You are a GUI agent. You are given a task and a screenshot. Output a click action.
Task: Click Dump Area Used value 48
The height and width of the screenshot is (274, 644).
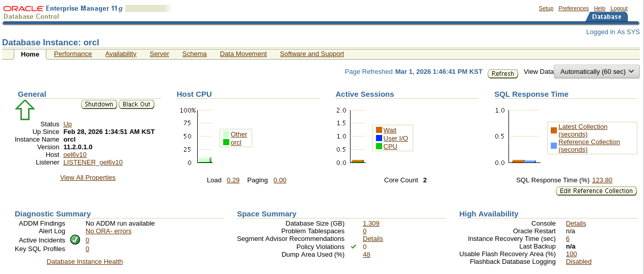click(x=366, y=255)
